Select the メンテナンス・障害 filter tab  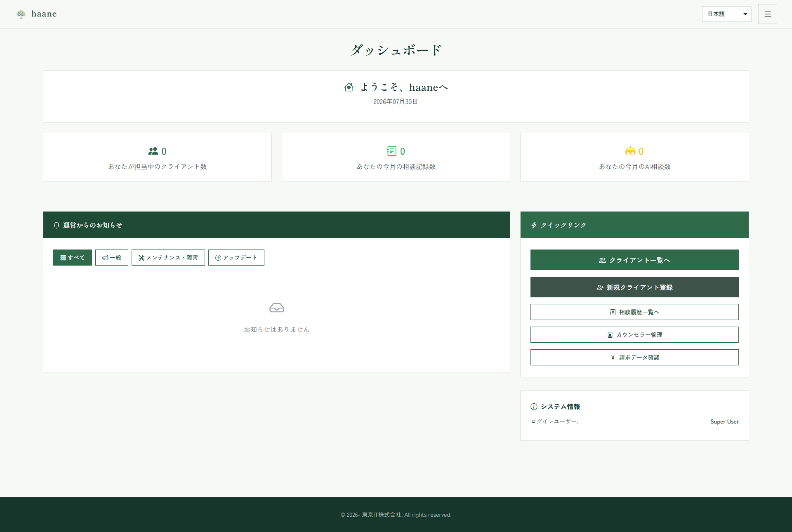[168, 258]
